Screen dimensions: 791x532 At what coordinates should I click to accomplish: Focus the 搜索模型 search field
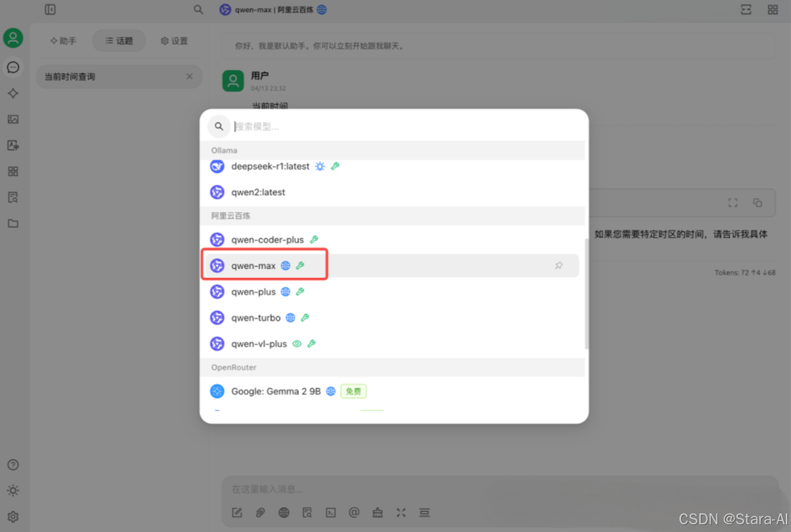pyautogui.click(x=407, y=126)
